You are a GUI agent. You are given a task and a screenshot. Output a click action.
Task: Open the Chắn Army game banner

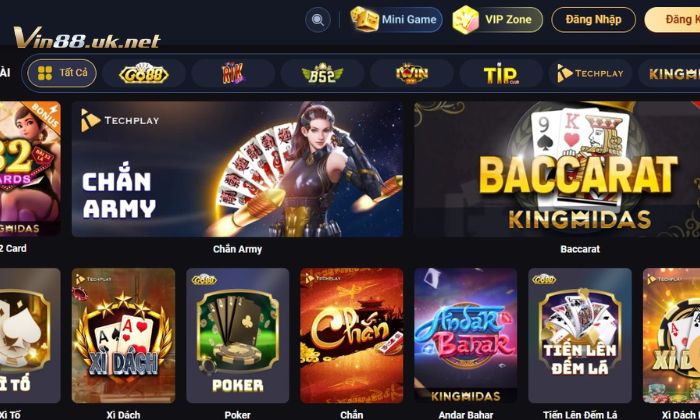(x=238, y=169)
